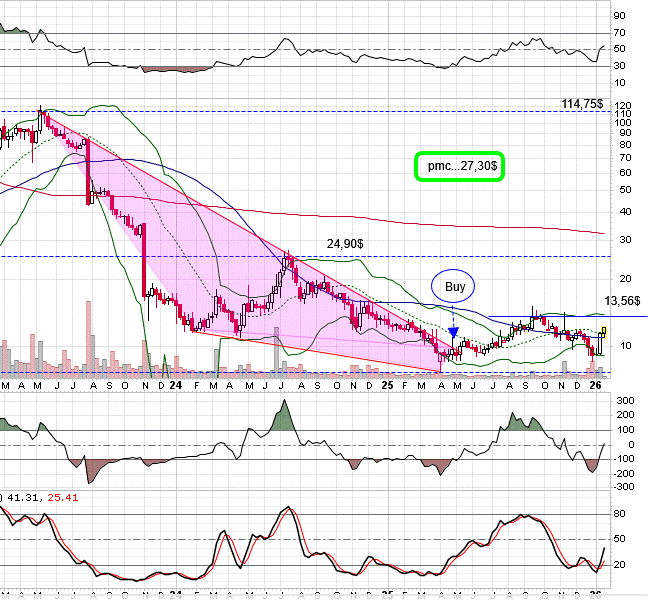Click the blue down arrow under Buy
The image size is (648, 601).
click(454, 331)
